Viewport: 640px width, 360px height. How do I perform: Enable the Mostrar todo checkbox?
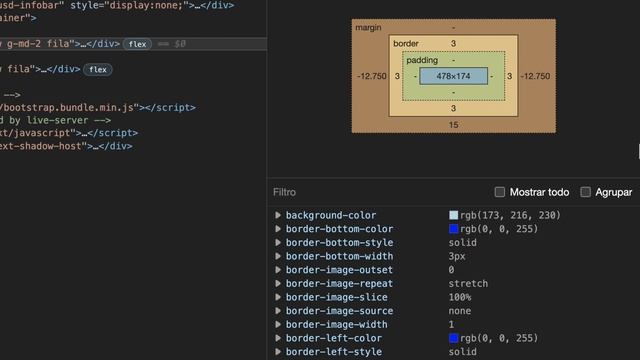[x=500, y=192]
